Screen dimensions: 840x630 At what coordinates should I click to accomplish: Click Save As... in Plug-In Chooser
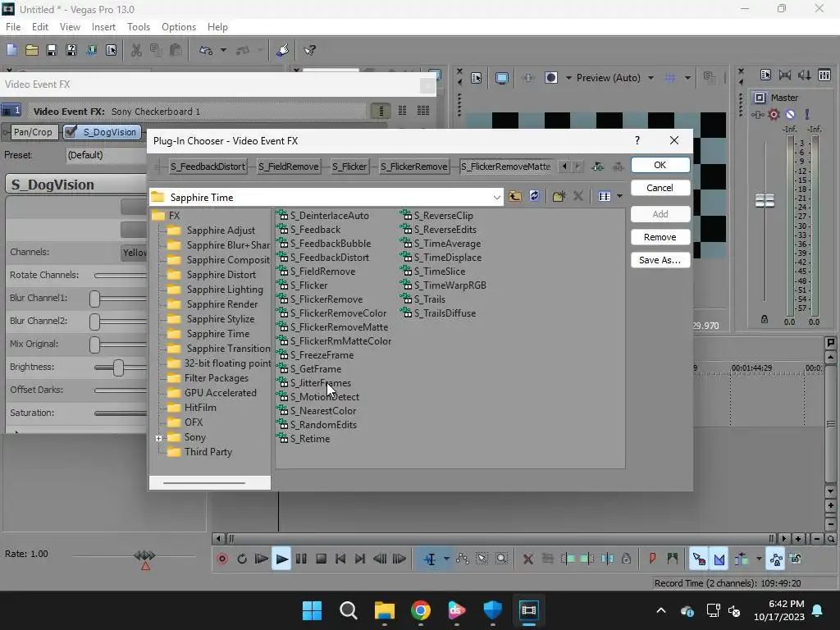660,260
